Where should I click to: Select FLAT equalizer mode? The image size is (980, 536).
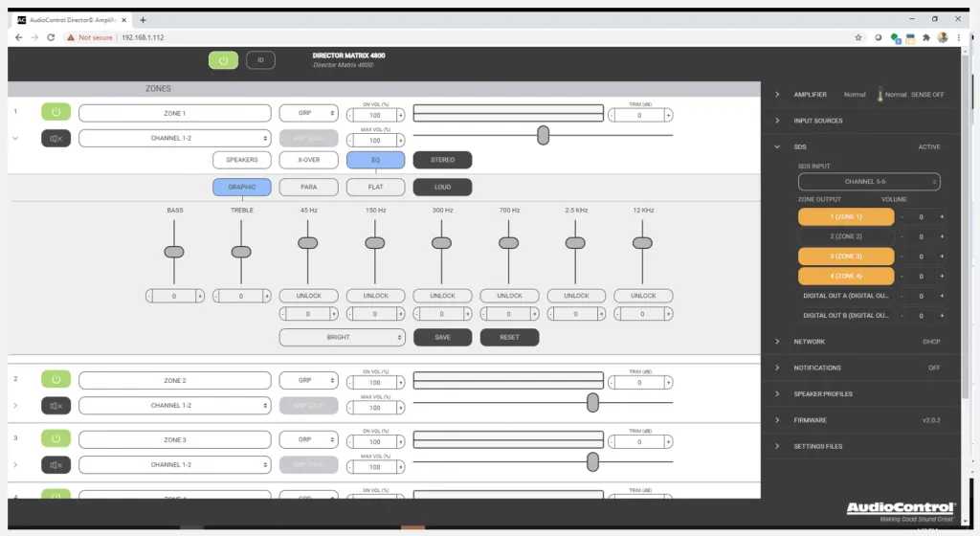pos(375,187)
